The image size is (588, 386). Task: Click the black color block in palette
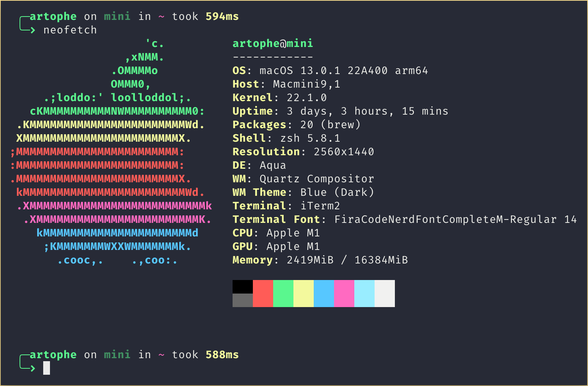tap(243, 287)
